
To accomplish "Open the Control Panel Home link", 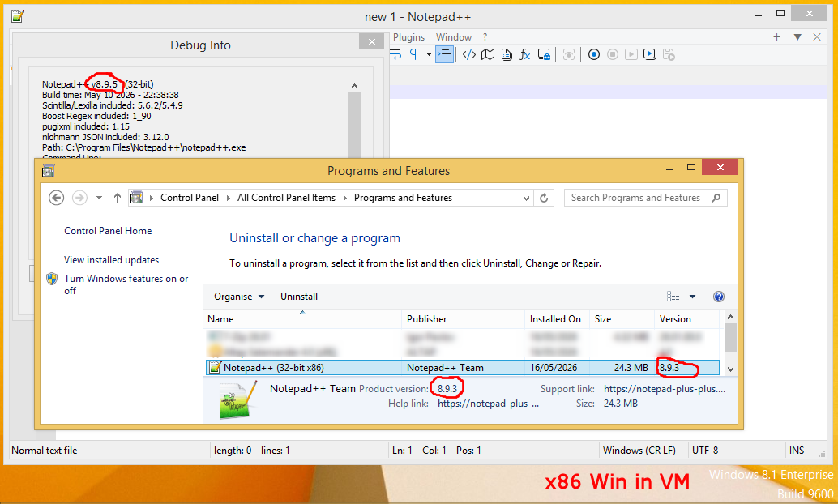I will (108, 230).
